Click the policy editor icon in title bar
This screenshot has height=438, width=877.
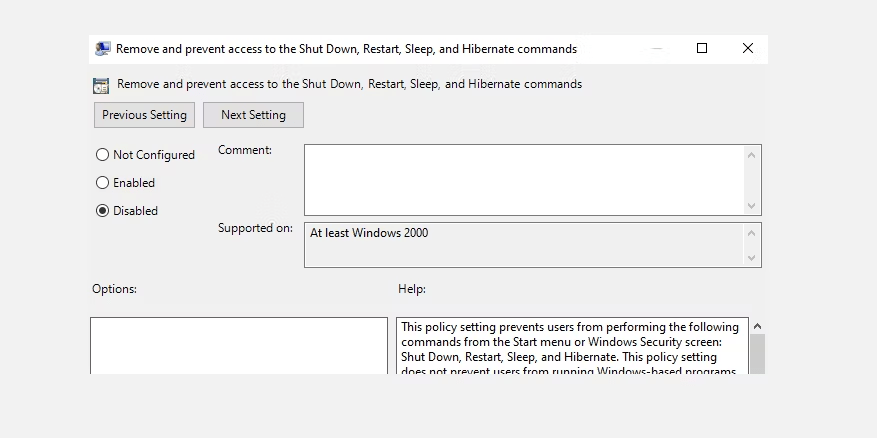pos(103,49)
